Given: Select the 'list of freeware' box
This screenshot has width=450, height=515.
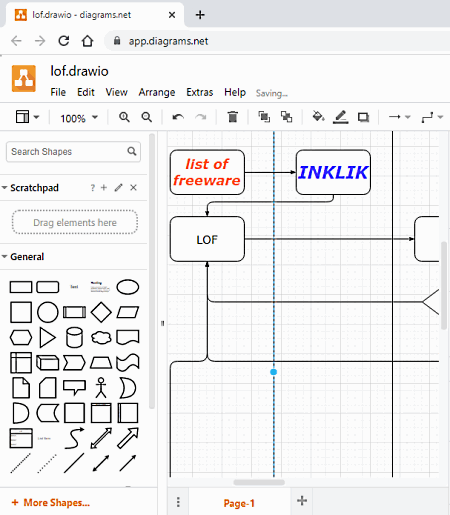Looking at the screenshot, I should 207,172.
